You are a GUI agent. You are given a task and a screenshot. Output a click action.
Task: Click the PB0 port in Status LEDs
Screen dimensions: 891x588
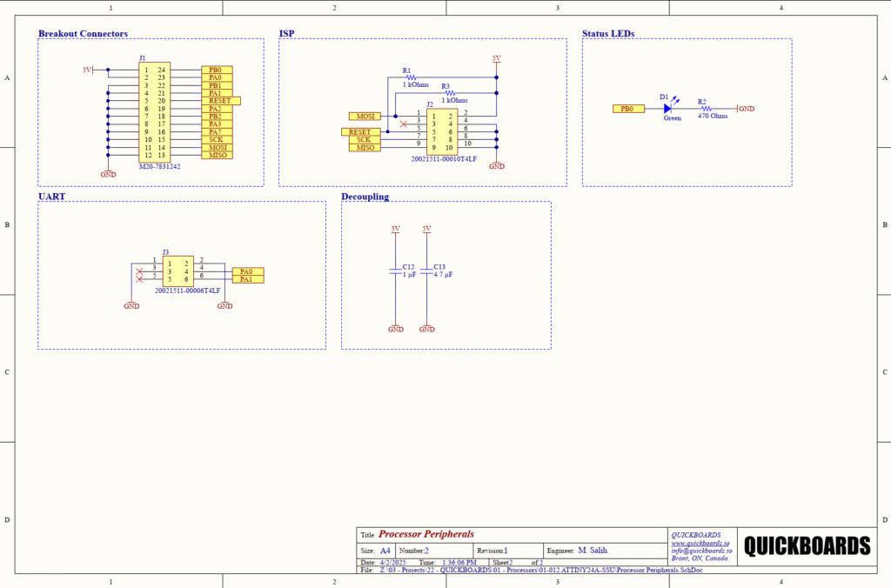pyautogui.click(x=626, y=109)
